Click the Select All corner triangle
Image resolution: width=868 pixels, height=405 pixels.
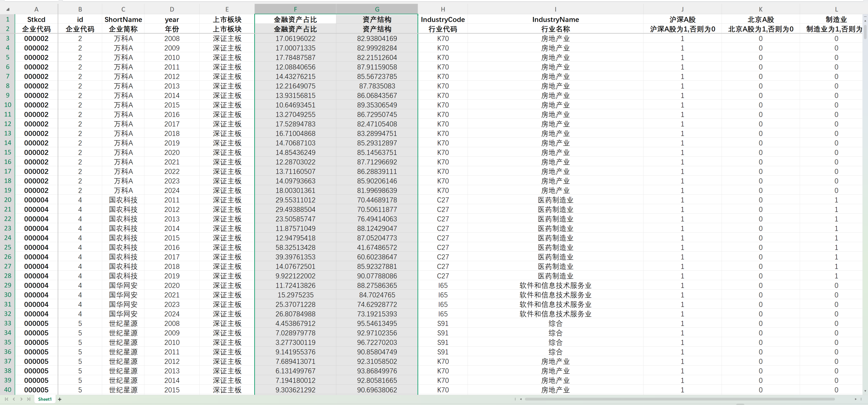pos(7,9)
